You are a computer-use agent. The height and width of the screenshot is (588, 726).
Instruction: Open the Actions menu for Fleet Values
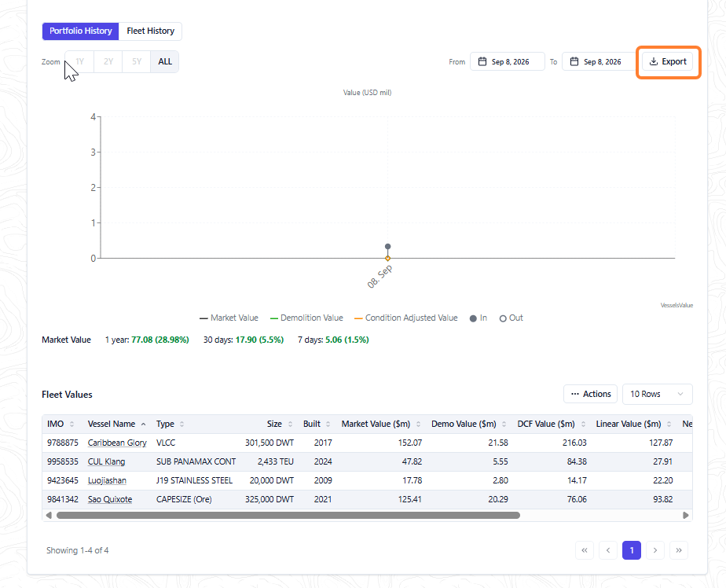click(x=590, y=394)
